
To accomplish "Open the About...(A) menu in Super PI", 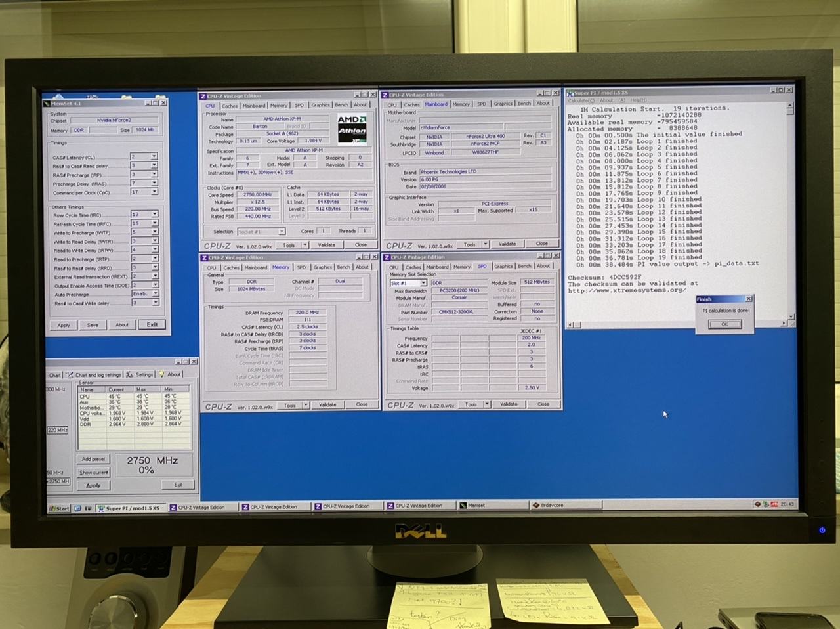I will [x=612, y=100].
